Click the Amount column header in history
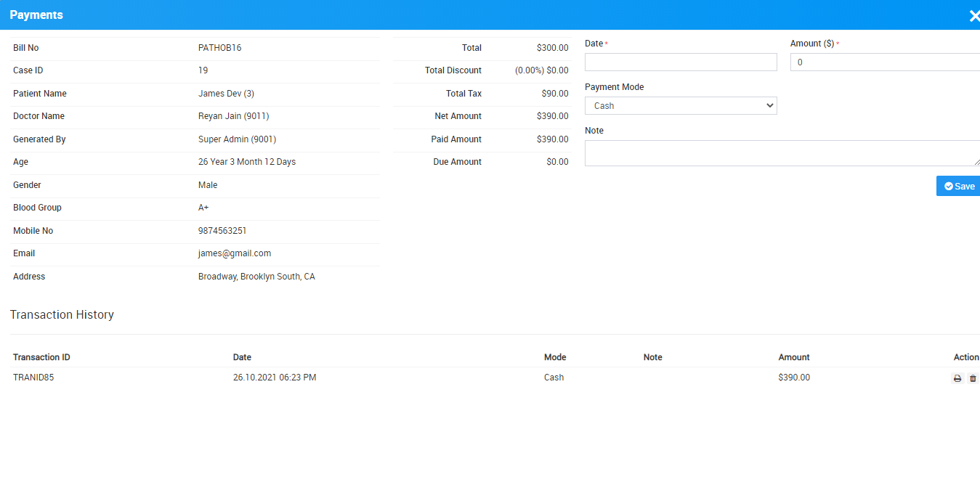 tap(793, 357)
